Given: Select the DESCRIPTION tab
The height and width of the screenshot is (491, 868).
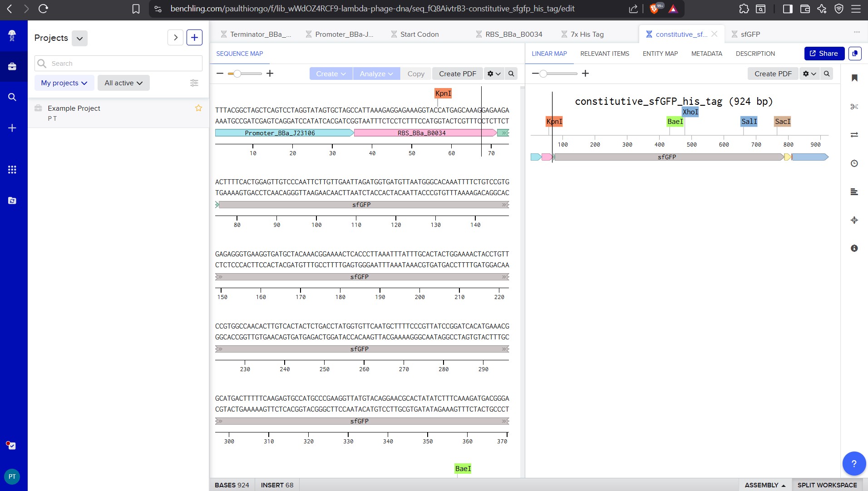Looking at the screenshot, I should (755, 54).
